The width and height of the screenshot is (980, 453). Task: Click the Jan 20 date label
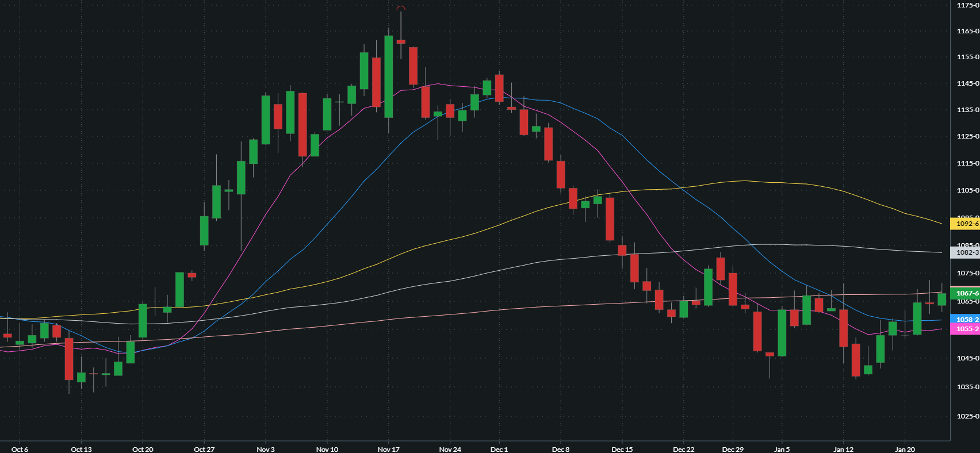pyautogui.click(x=905, y=449)
